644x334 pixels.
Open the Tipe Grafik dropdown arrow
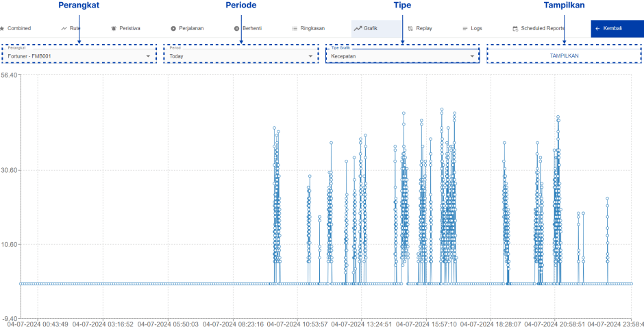tap(472, 56)
